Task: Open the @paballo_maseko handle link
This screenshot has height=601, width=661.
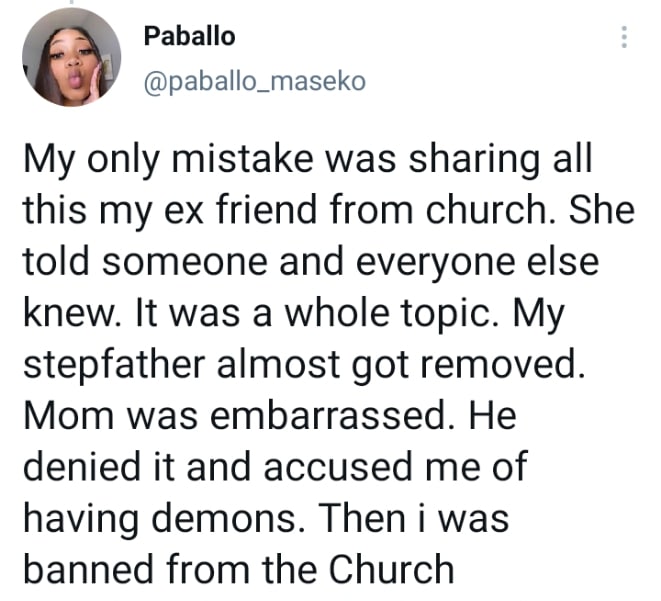Action: (255, 81)
